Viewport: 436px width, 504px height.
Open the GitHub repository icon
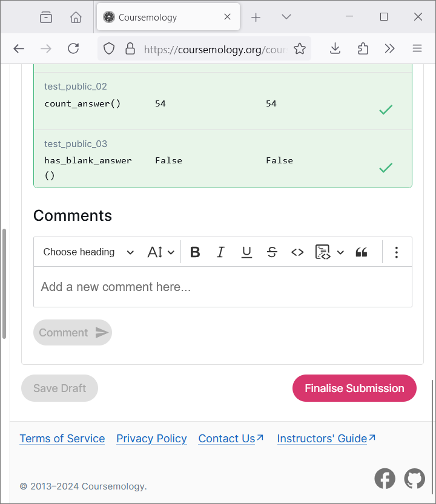pos(415,479)
